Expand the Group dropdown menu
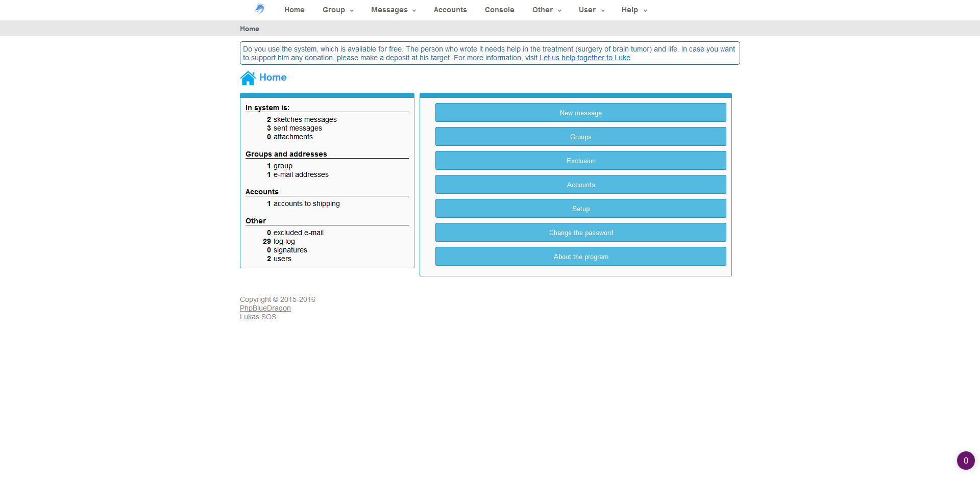The image size is (980, 486). click(x=338, y=10)
